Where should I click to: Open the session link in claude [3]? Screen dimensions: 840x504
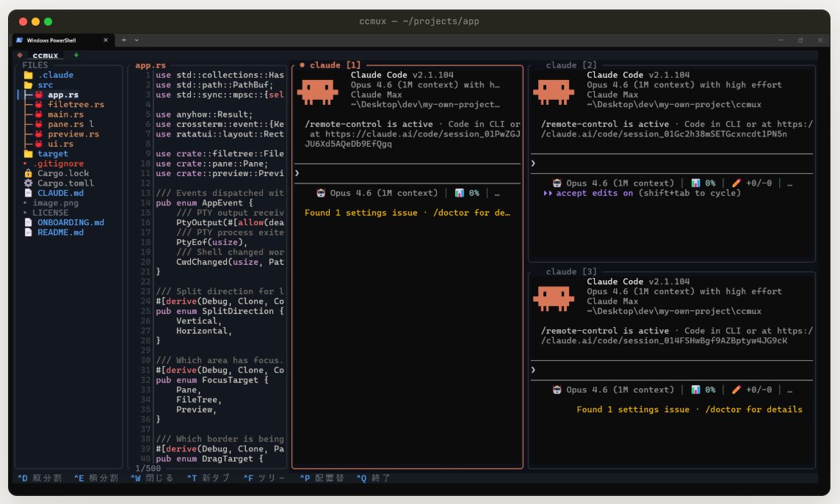[x=665, y=341]
